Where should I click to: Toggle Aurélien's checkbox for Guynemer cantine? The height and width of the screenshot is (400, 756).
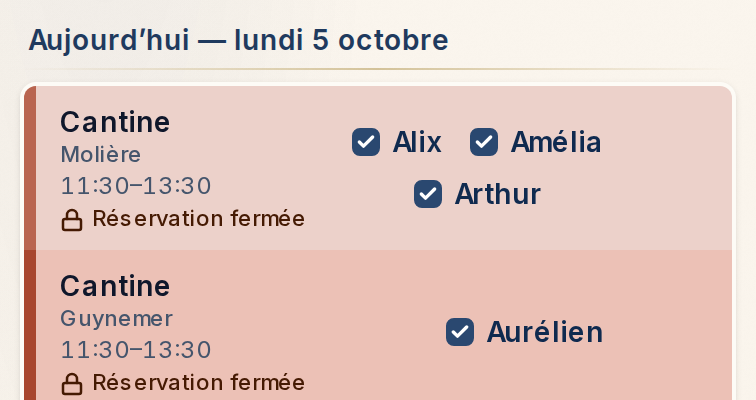coord(460,332)
